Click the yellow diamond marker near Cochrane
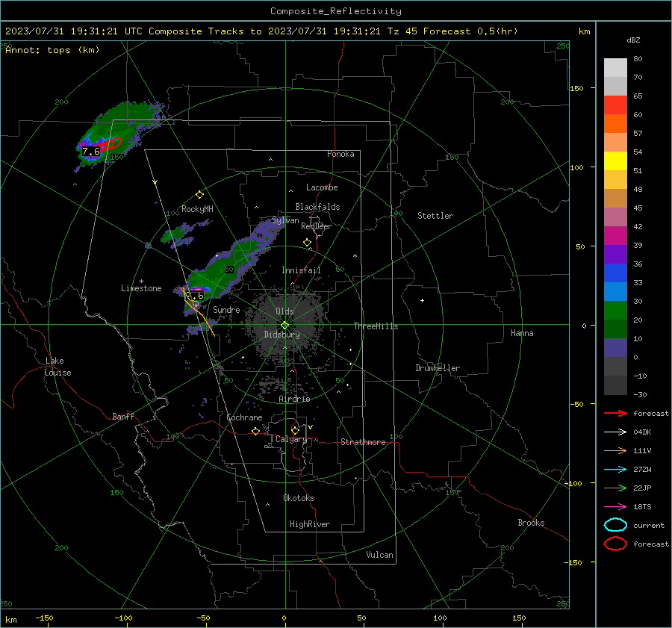672x628 pixels. pos(256,431)
